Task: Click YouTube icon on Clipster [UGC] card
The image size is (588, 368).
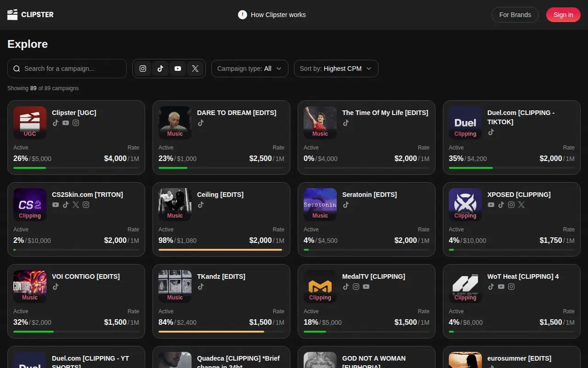Action: tap(66, 123)
